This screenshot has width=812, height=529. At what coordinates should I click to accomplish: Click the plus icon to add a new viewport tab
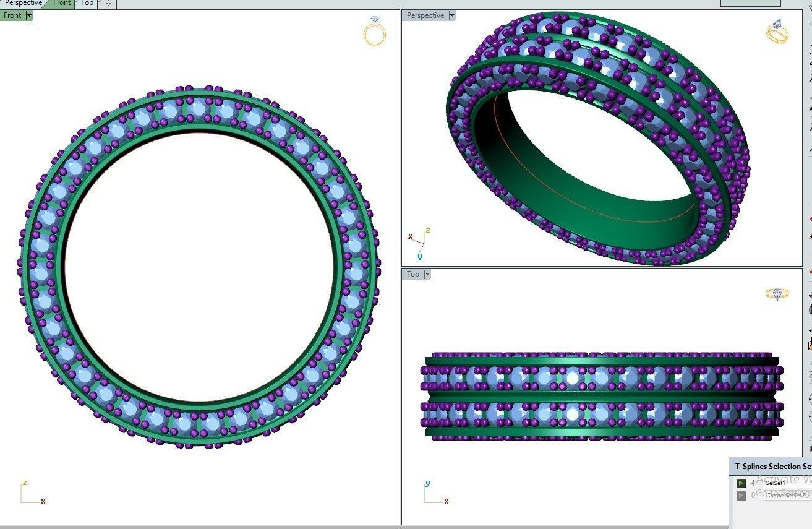coord(108,4)
